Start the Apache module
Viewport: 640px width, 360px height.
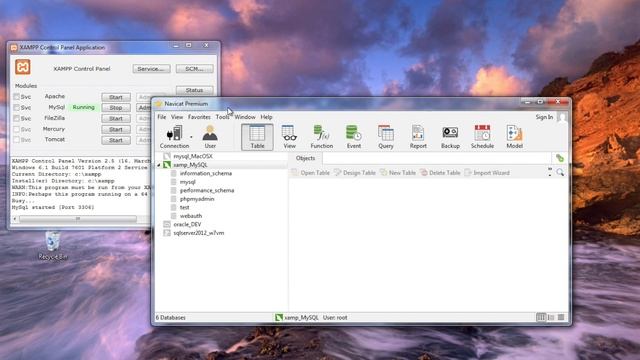[116, 97]
